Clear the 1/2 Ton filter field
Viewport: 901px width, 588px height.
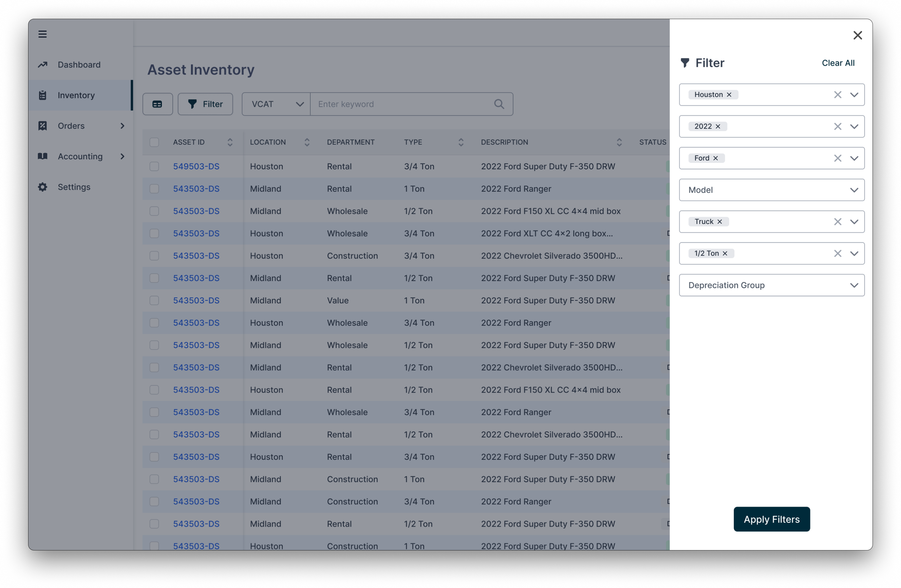click(838, 254)
